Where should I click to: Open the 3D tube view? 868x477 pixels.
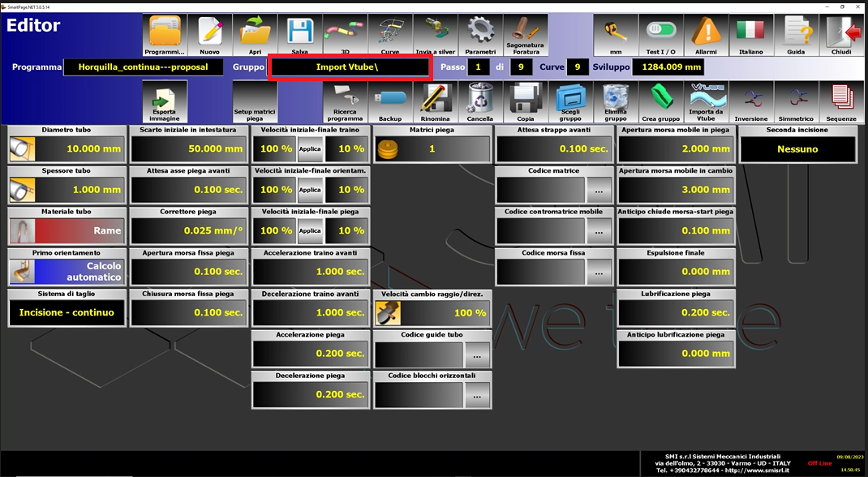click(345, 35)
